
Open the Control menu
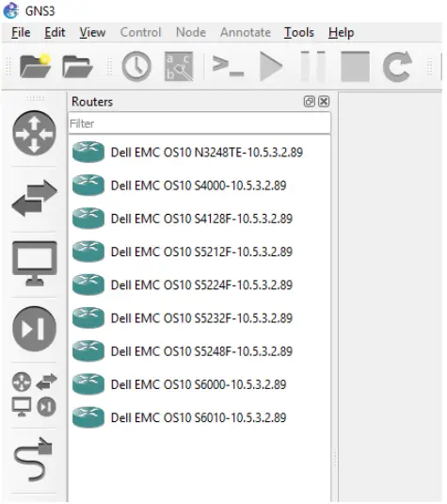140,32
